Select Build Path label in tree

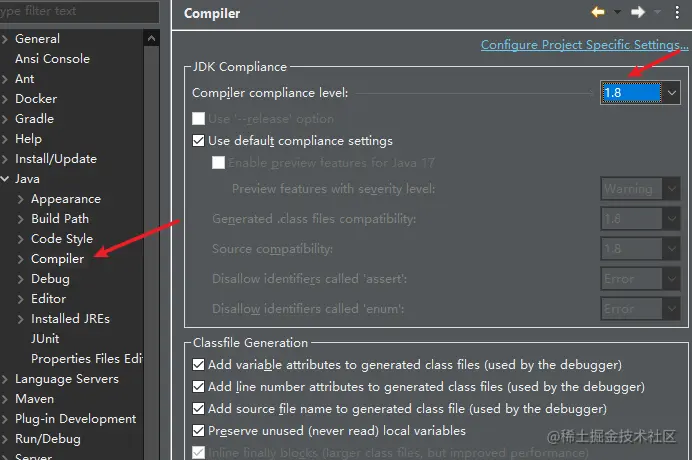tap(60, 219)
